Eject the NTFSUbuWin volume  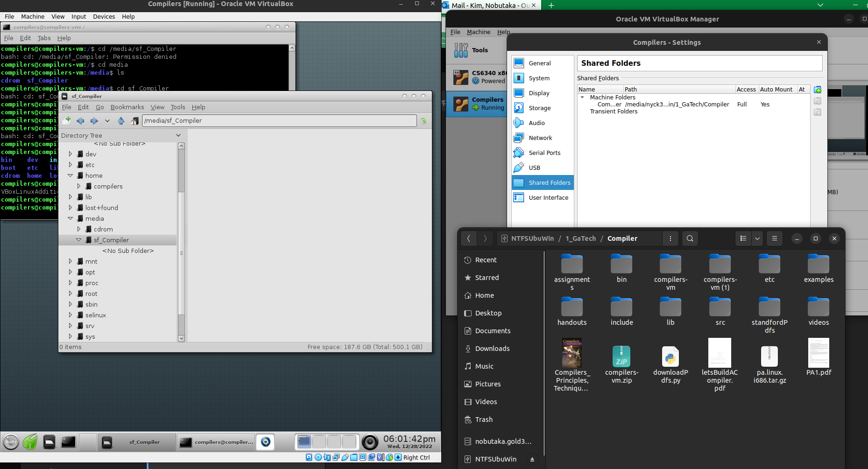coord(532,459)
